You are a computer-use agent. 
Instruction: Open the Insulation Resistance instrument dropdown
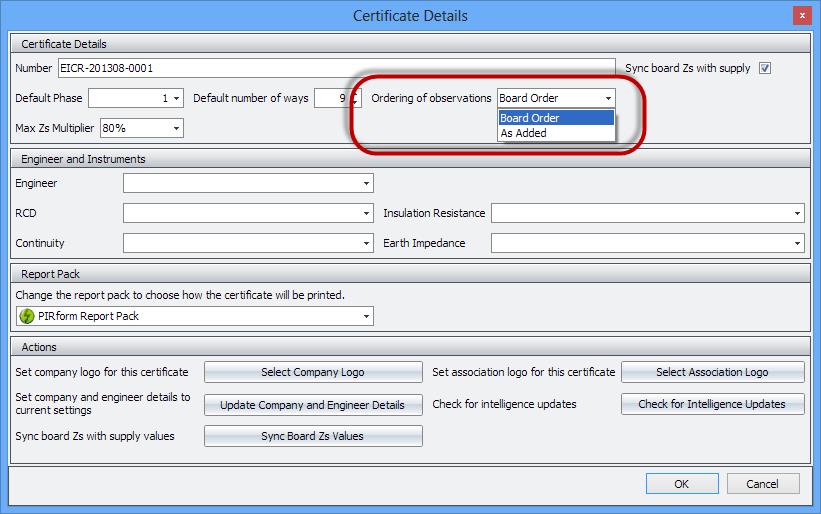click(x=797, y=213)
